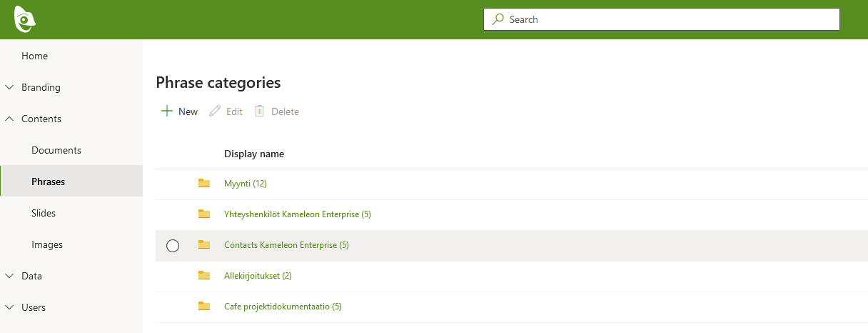Click the trash bin Delete icon

click(x=260, y=111)
